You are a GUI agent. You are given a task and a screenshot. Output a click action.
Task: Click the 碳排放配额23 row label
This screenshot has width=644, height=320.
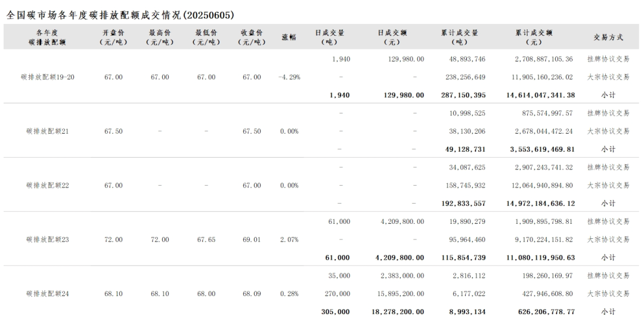click(48, 239)
